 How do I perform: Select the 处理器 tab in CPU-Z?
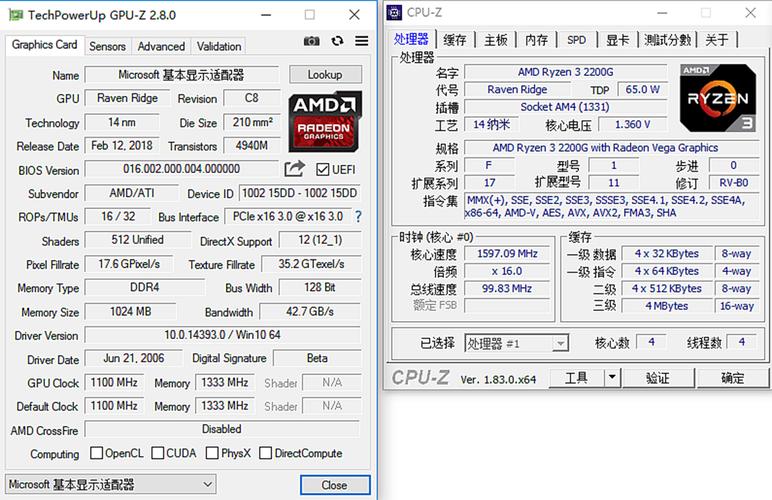click(411, 39)
